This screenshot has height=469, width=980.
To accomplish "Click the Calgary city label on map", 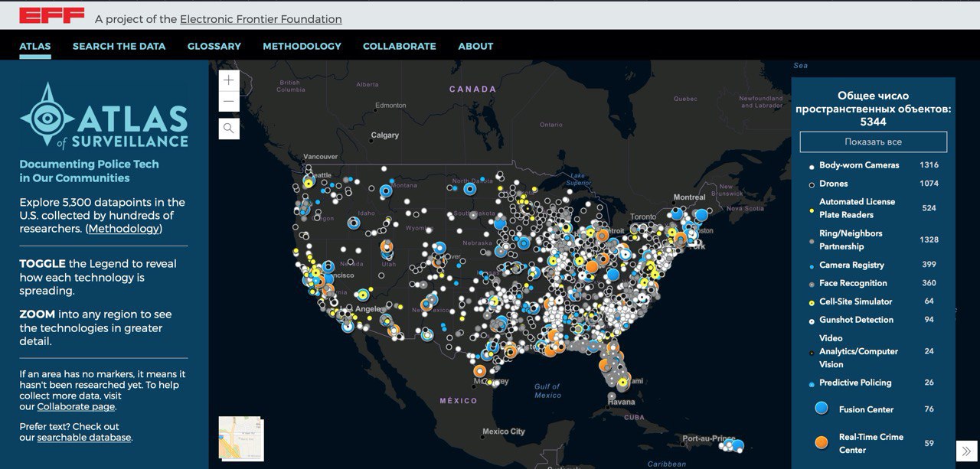I will tap(385, 135).
